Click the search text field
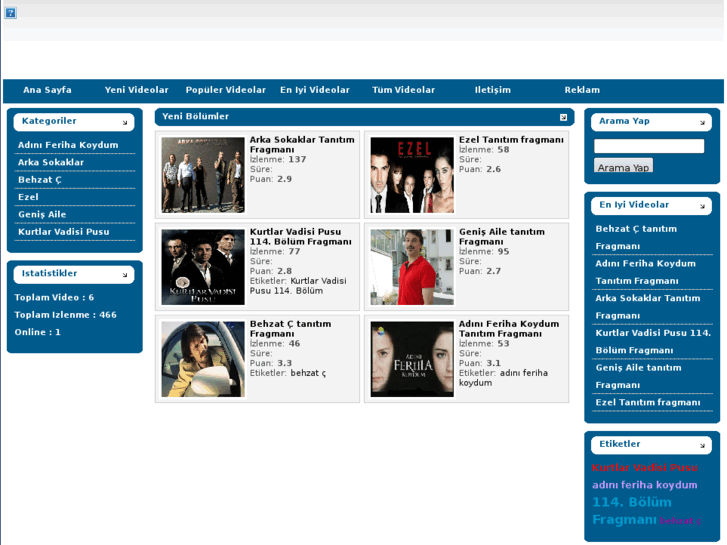Image resolution: width=727 pixels, height=545 pixels. click(x=649, y=146)
